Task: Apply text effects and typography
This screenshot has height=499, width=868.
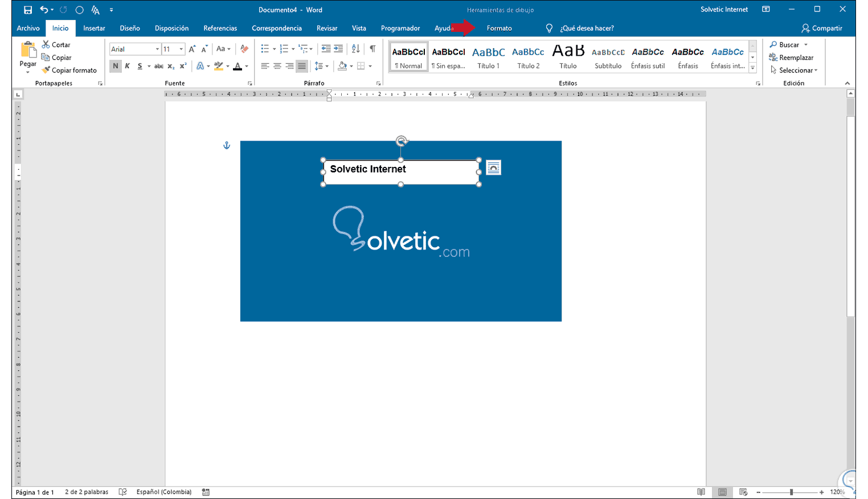Action: pyautogui.click(x=200, y=66)
